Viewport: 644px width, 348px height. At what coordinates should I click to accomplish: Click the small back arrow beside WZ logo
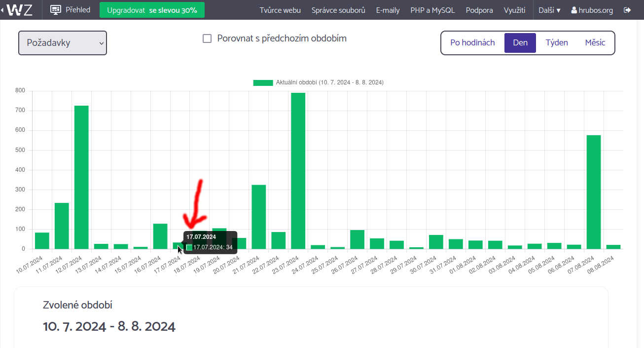coord(2,10)
